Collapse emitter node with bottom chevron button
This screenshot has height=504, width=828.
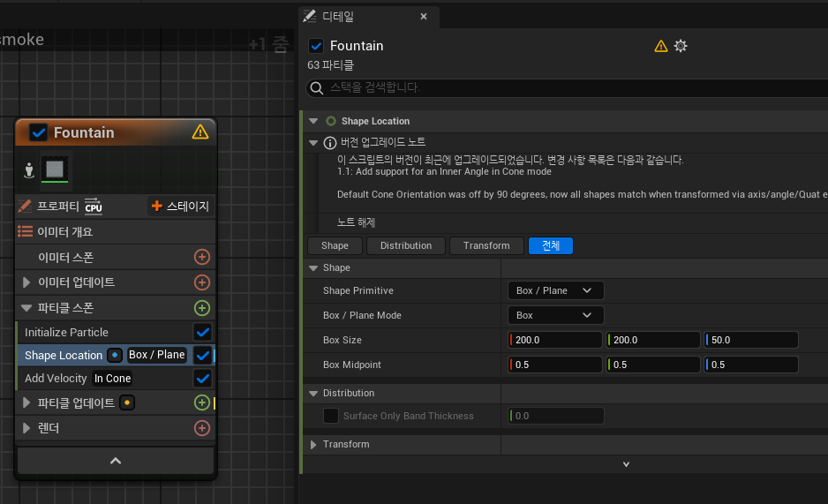(x=116, y=461)
